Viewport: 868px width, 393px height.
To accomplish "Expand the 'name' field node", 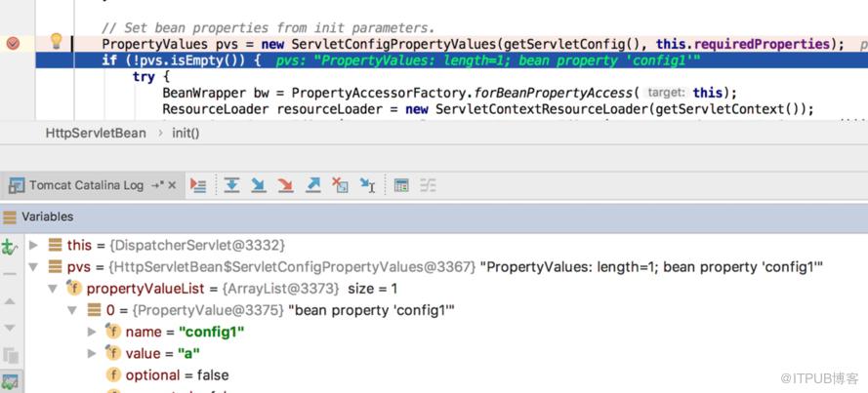I will click(x=92, y=332).
